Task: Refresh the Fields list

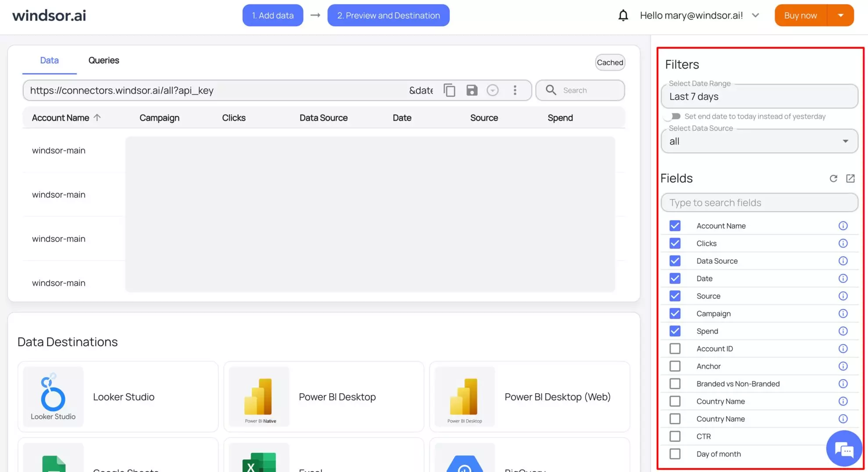Action: (x=833, y=179)
